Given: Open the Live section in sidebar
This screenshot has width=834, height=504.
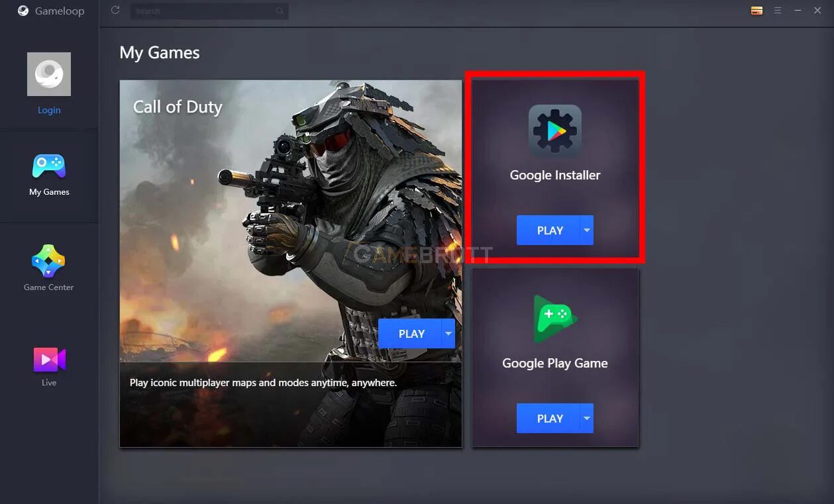Looking at the screenshot, I should pos(49,366).
